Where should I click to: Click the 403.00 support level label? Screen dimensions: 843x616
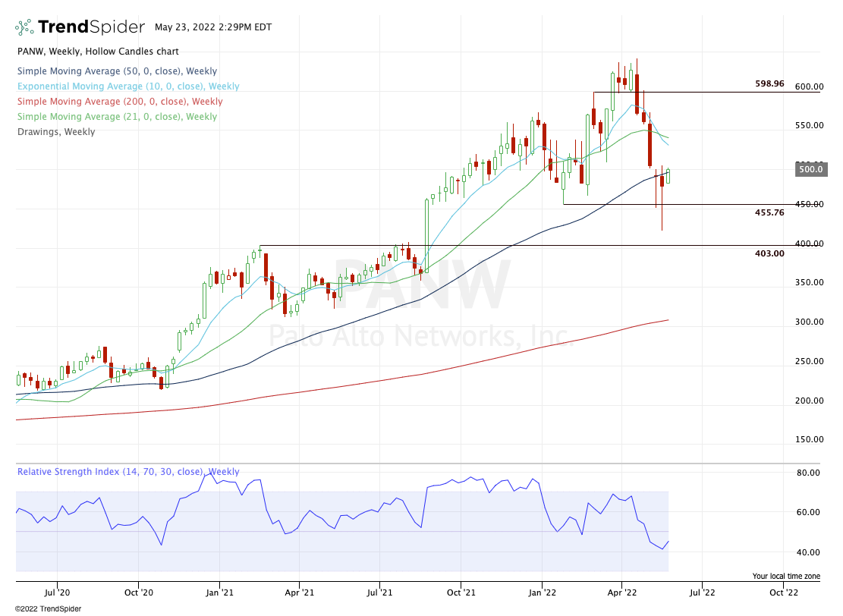click(769, 253)
